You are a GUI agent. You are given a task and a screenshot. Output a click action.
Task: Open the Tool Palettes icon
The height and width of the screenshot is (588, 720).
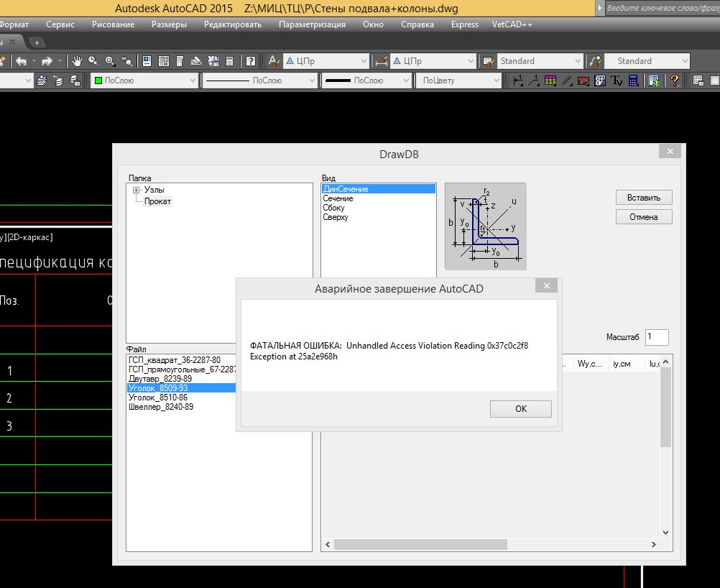180,61
